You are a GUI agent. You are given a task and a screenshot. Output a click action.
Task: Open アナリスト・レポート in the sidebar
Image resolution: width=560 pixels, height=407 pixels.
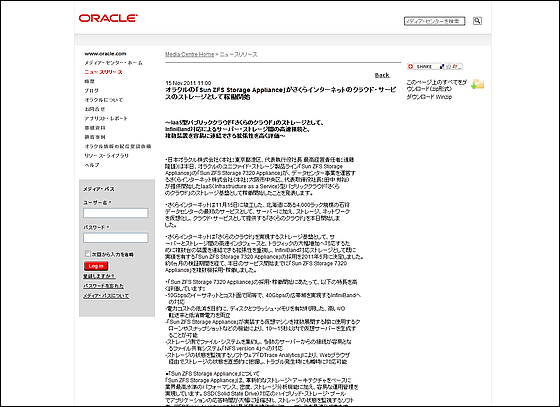tap(106, 119)
